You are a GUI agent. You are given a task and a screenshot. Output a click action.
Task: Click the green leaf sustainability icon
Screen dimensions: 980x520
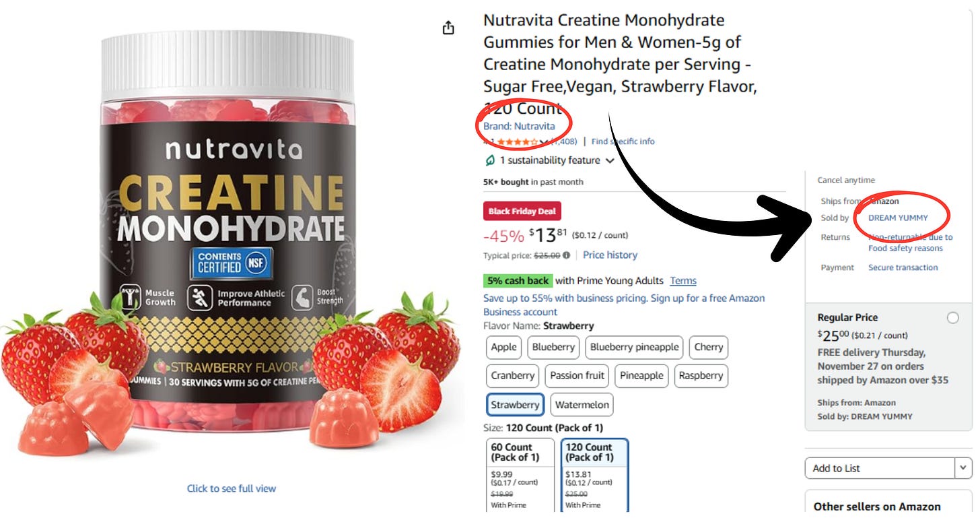490,160
